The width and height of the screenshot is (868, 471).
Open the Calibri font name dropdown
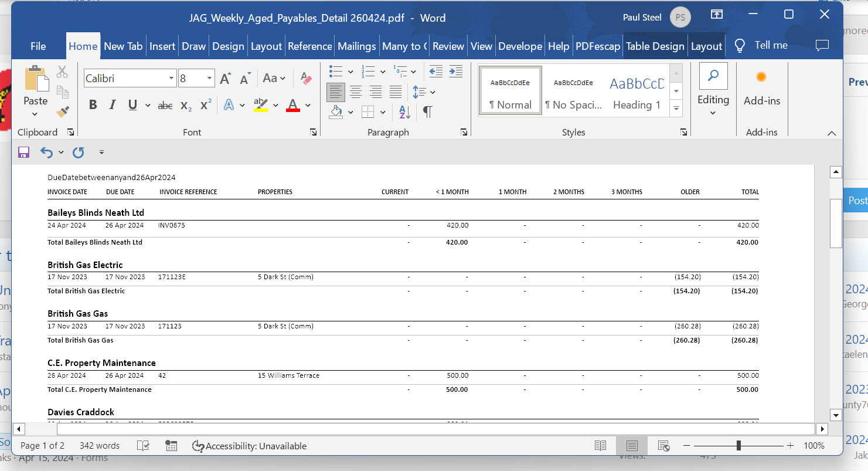click(172, 78)
